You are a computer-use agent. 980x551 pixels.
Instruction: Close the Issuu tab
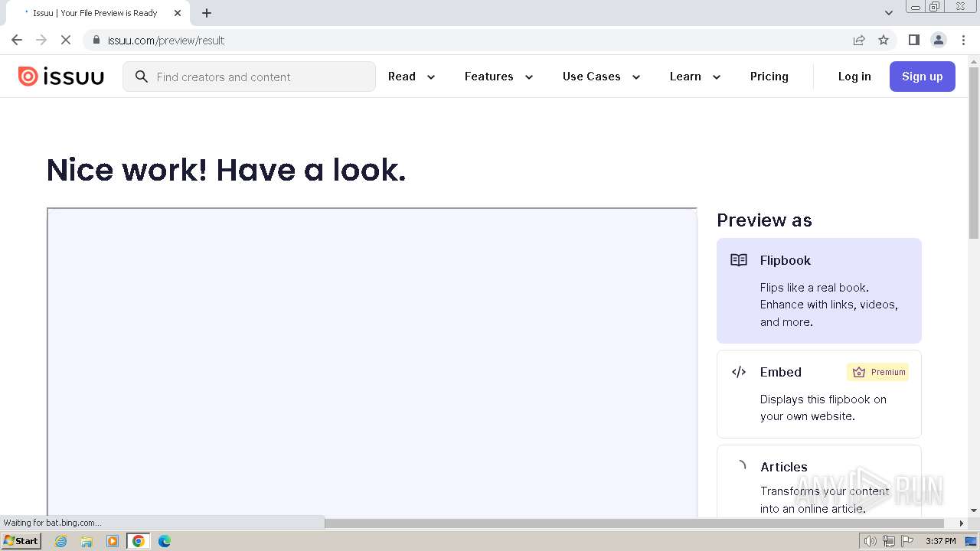pyautogui.click(x=178, y=13)
